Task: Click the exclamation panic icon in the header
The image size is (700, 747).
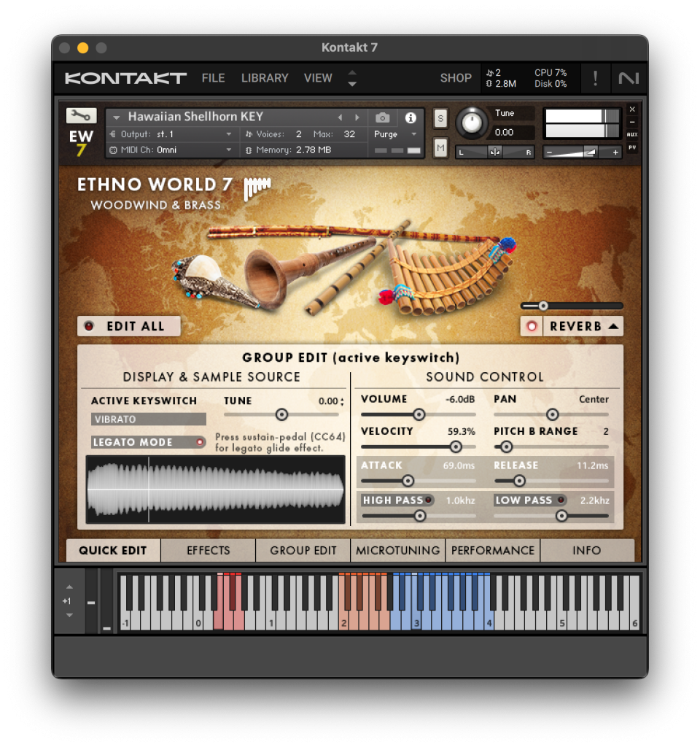Action: point(595,78)
